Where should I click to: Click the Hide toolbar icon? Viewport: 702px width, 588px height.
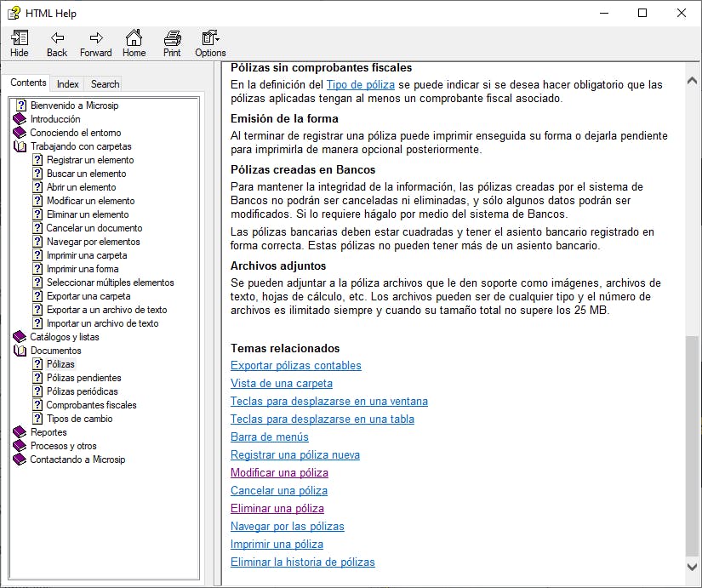[x=20, y=38]
